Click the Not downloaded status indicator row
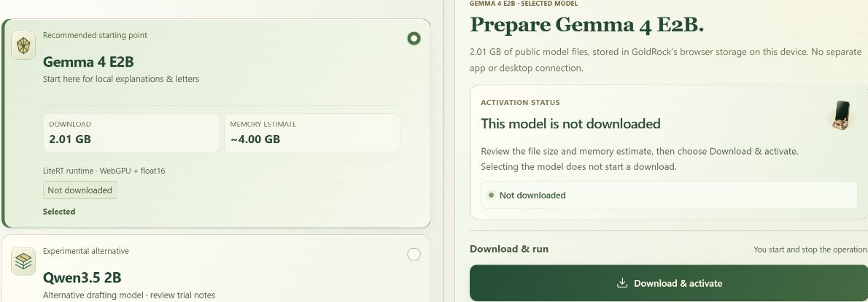 669,195
